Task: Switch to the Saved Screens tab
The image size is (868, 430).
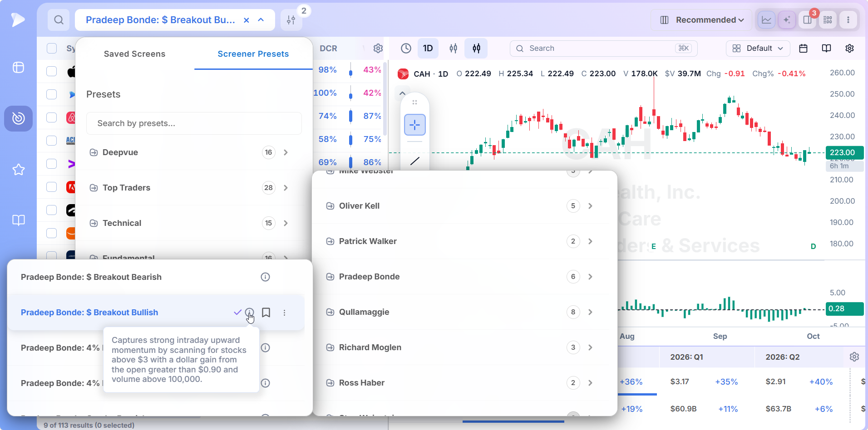Action: pyautogui.click(x=134, y=54)
